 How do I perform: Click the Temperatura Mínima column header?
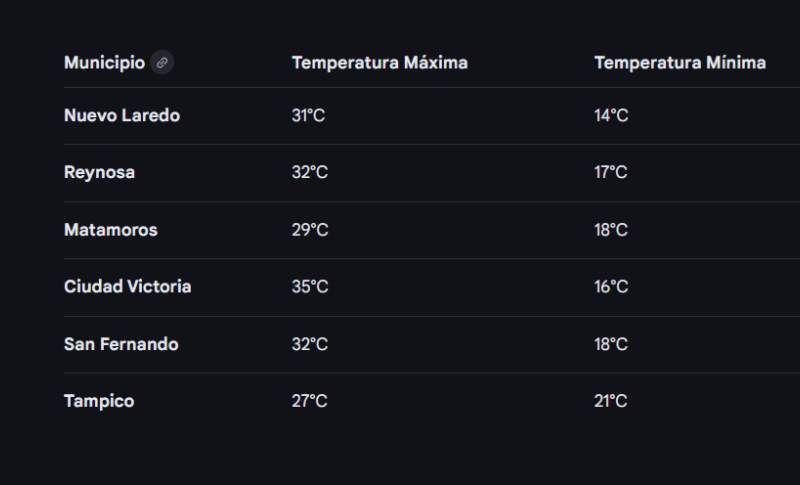pos(680,63)
